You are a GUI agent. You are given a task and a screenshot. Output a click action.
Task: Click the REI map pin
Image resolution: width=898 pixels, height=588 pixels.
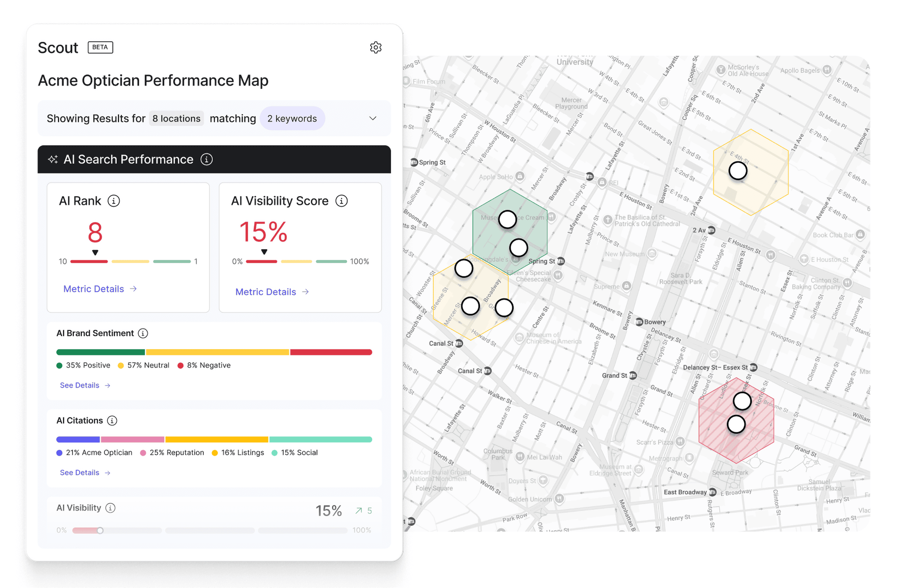(602, 183)
